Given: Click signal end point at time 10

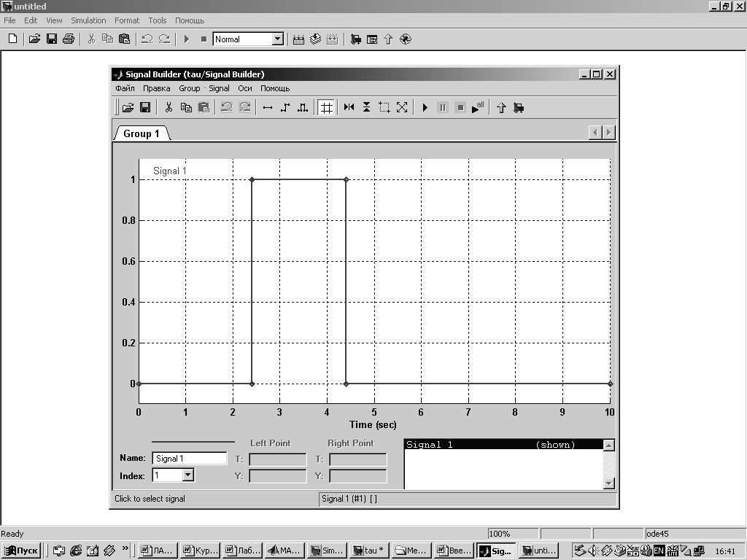Looking at the screenshot, I should (x=611, y=384).
